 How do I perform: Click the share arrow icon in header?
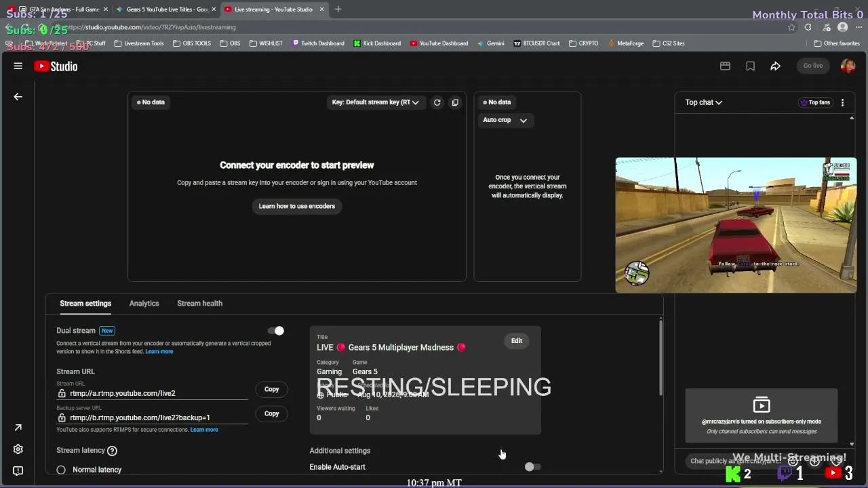775,66
